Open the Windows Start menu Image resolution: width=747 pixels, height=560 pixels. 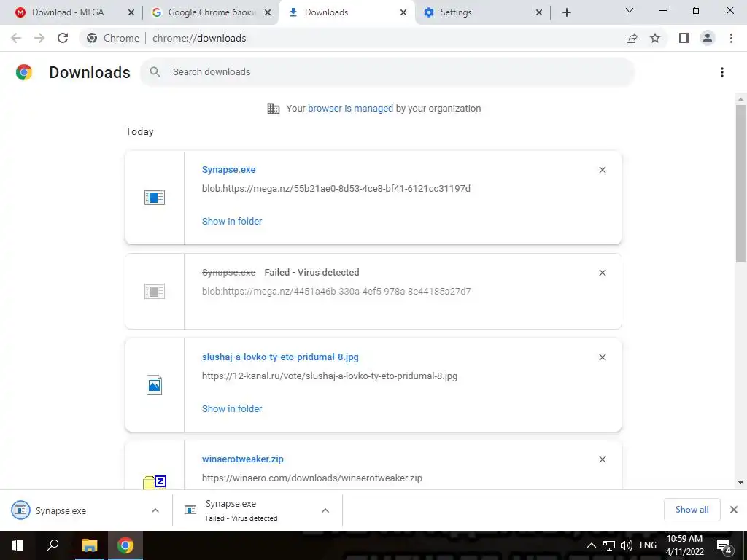pyautogui.click(x=18, y=545)
